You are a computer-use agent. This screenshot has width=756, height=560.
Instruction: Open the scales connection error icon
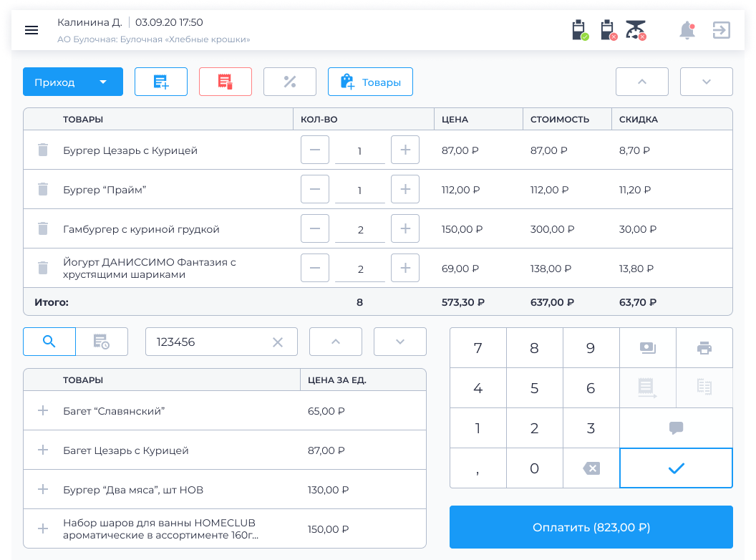click(636, 30)
